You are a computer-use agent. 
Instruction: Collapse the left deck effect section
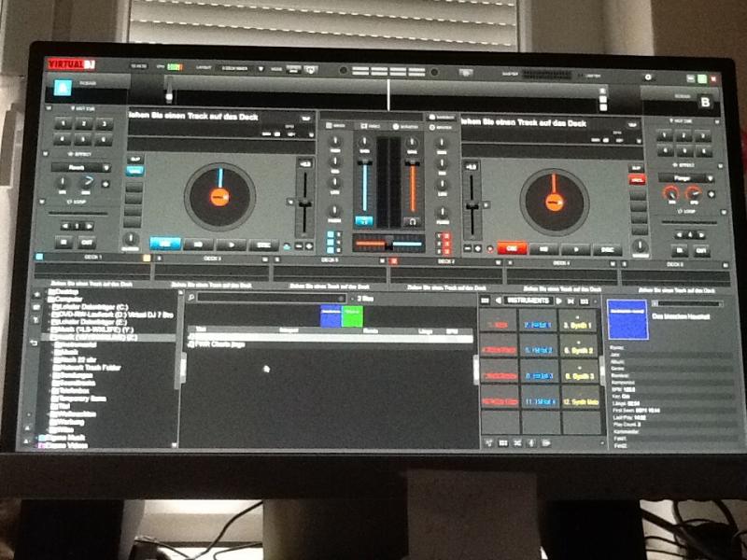click(x=45, y=154)
